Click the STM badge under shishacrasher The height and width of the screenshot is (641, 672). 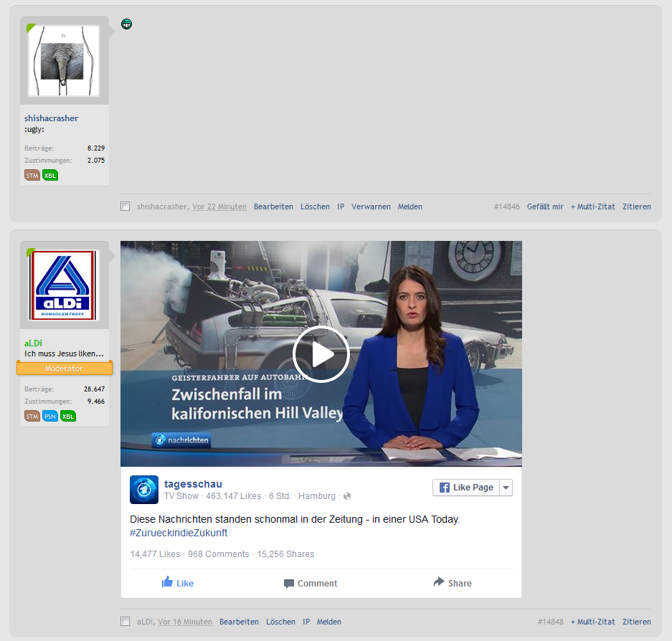click(32, 175)
